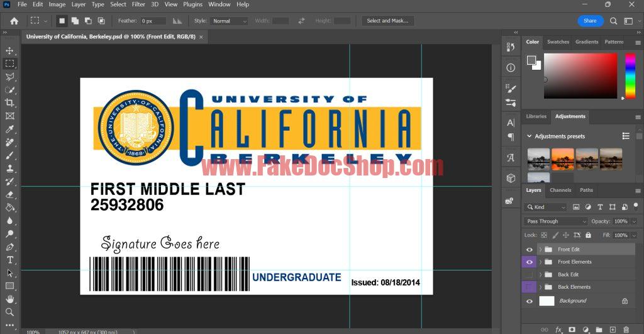This screenshot has width=644, height=334.
Task: Click the rainbow hue slider strip
Action: [630, 75]
